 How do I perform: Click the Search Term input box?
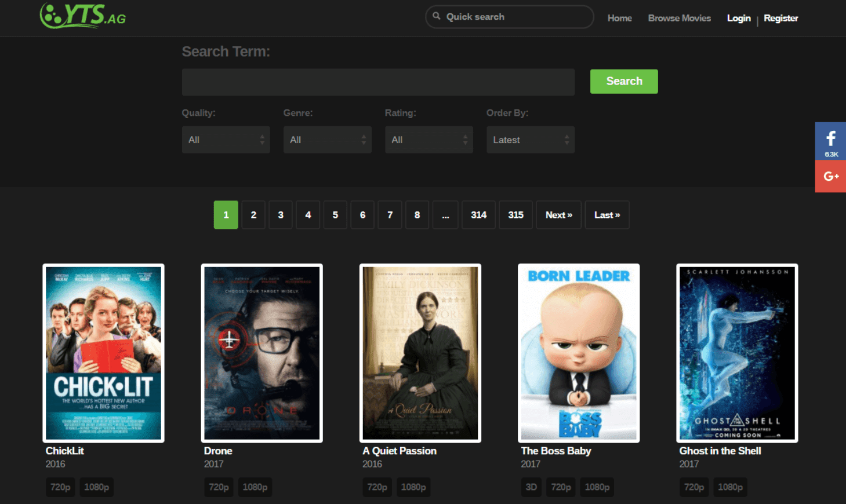point(378,82)
